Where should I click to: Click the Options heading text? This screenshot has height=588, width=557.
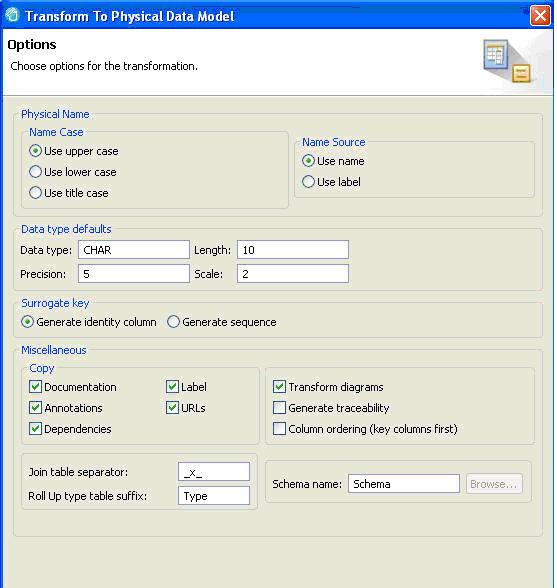tap(32, 45)
